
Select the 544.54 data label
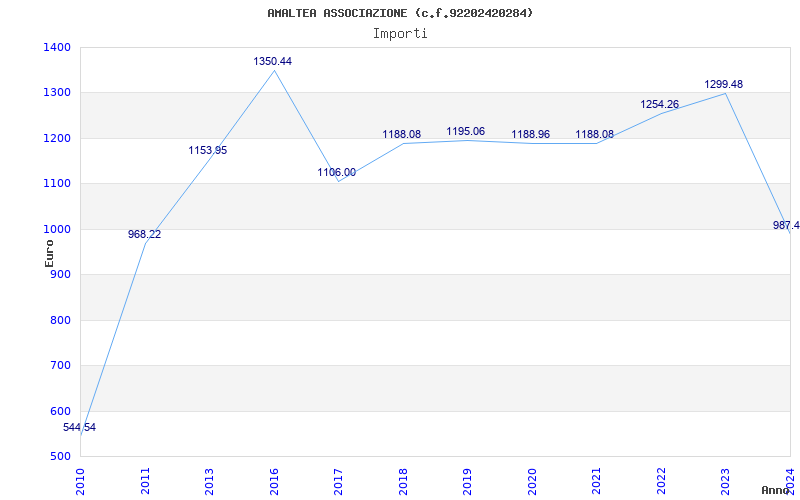(80, 428)
